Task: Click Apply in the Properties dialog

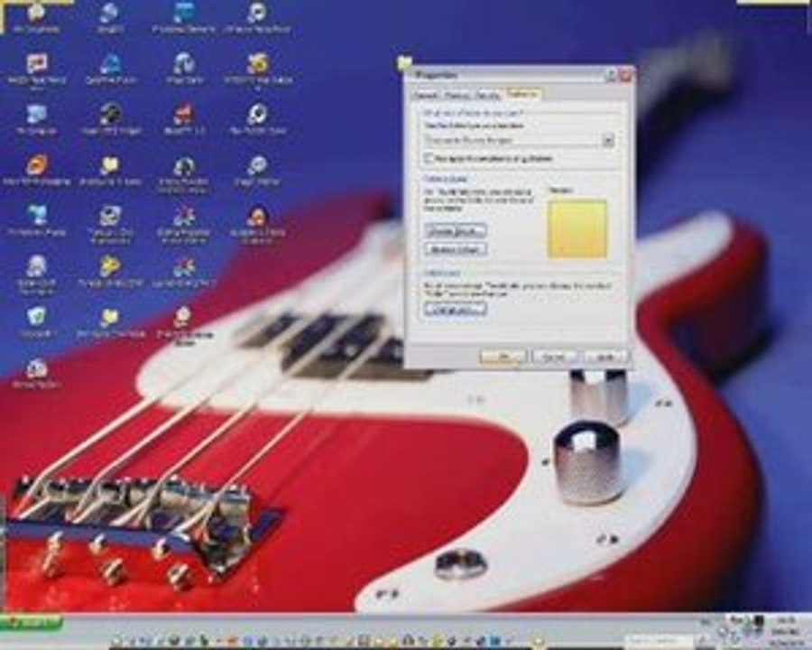Action: coord(606,357)
